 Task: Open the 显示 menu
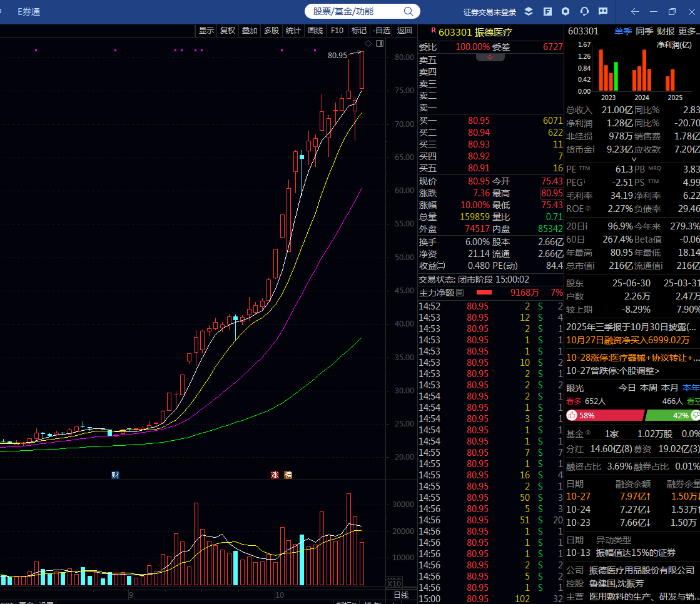coord(206,31)
